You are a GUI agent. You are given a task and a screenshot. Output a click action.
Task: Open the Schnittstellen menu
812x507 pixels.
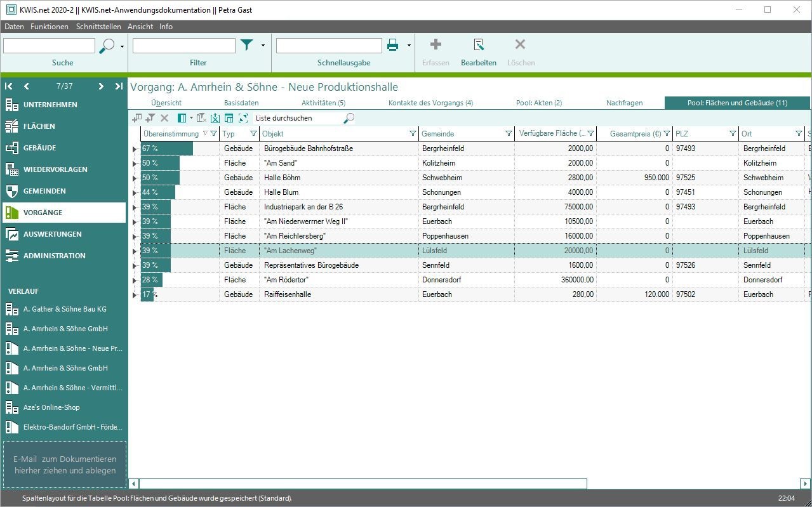click(98, 27)
